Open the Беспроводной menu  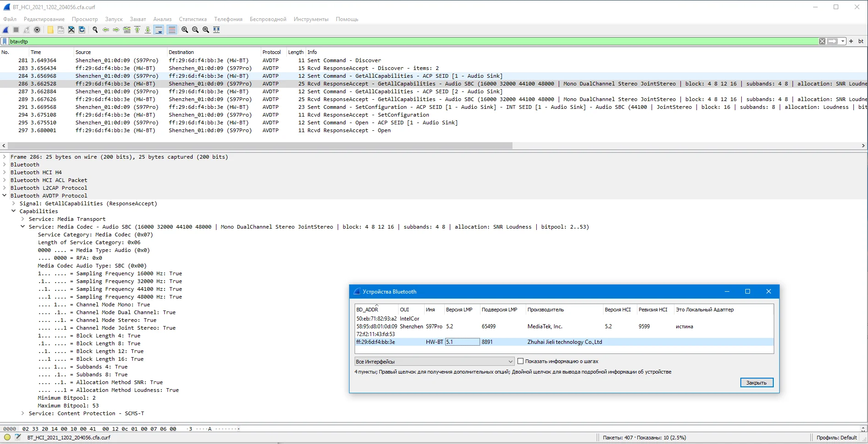268,19
